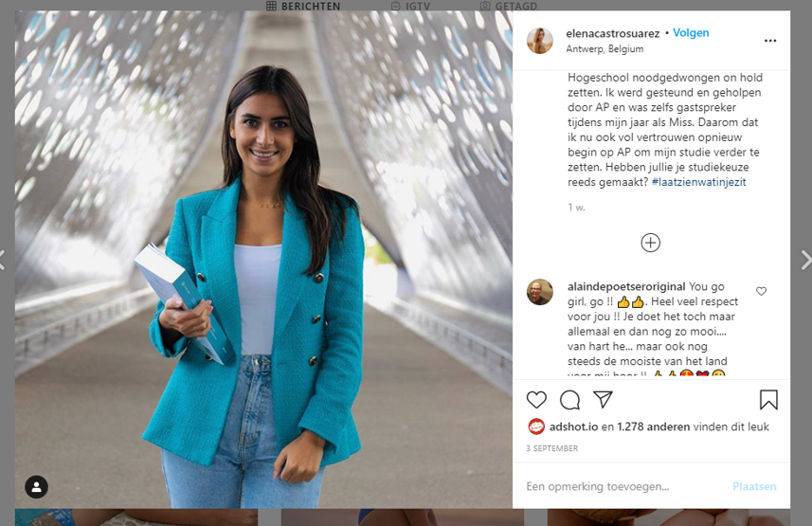Screen dimensions: 812x526
Task: Go to the next post with the right arrow
Action: 805,260
